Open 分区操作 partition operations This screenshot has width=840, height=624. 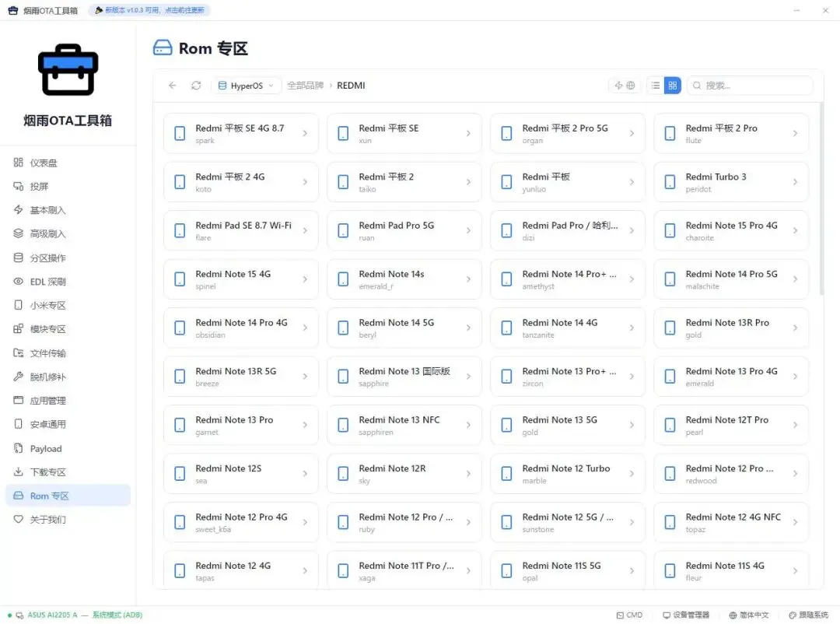(68, 258)
